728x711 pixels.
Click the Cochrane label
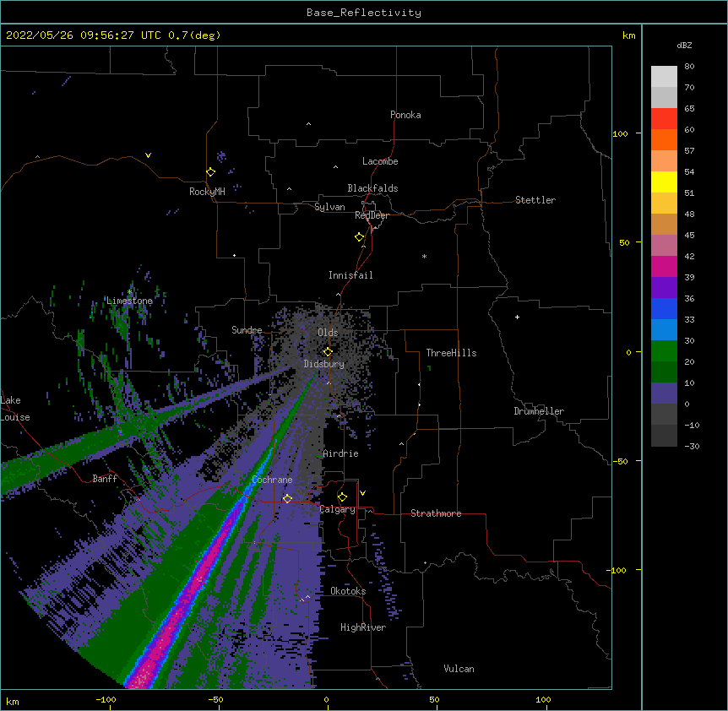point(272,480)
